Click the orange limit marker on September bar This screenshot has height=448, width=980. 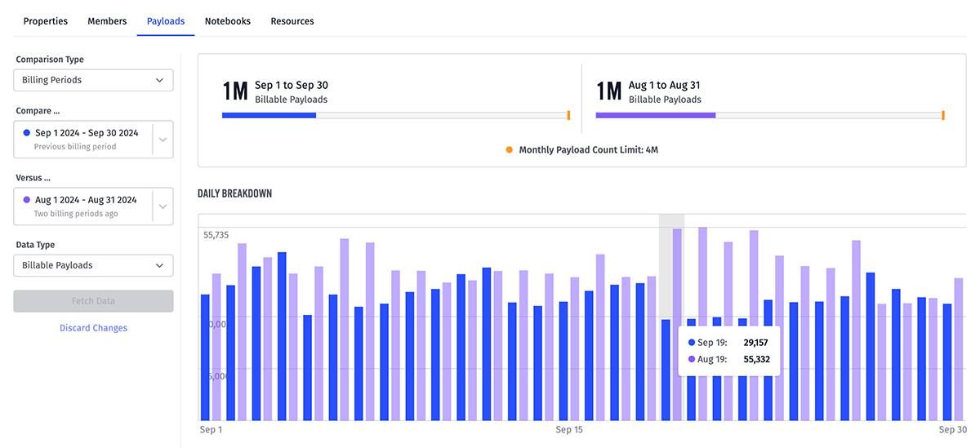(x=568, y=115)
